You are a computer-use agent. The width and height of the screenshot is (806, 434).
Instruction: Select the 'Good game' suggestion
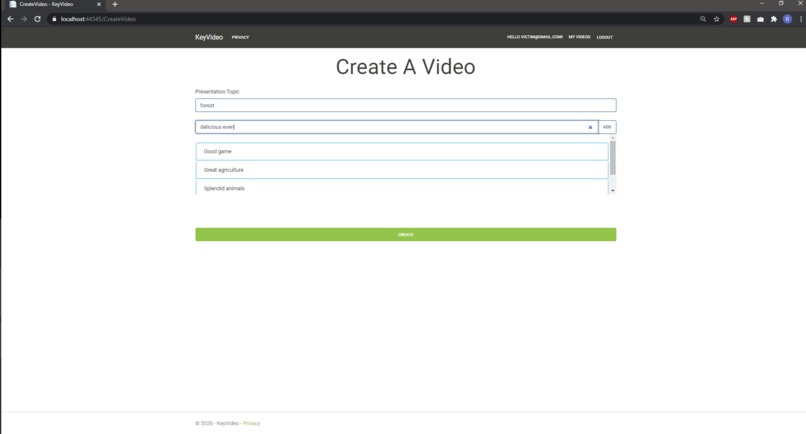(402, 152)
